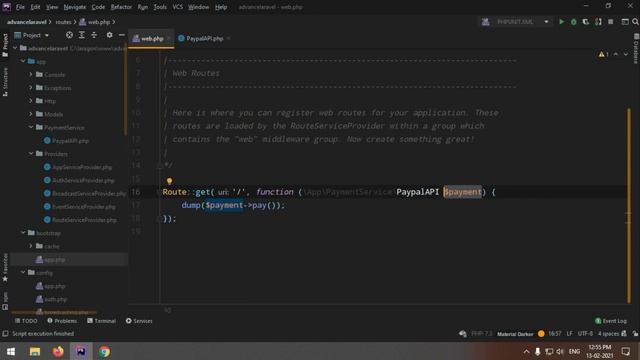Open Chrome from the taskbar
This screenshot has width=640, height=360.
click(104, 351)
